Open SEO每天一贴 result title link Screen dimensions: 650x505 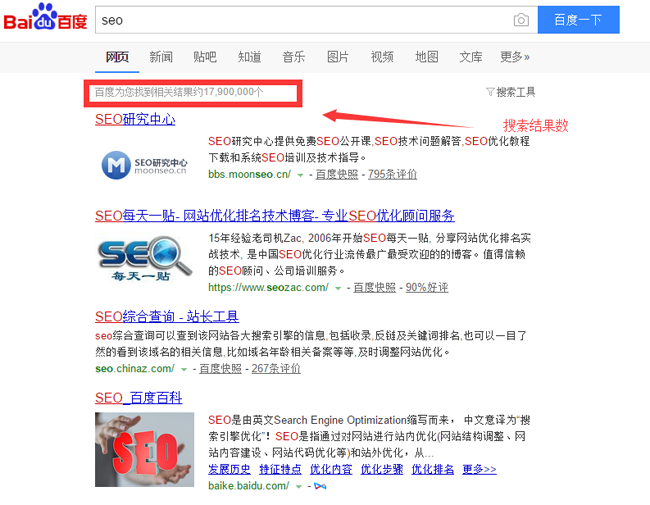pos(274,216)
